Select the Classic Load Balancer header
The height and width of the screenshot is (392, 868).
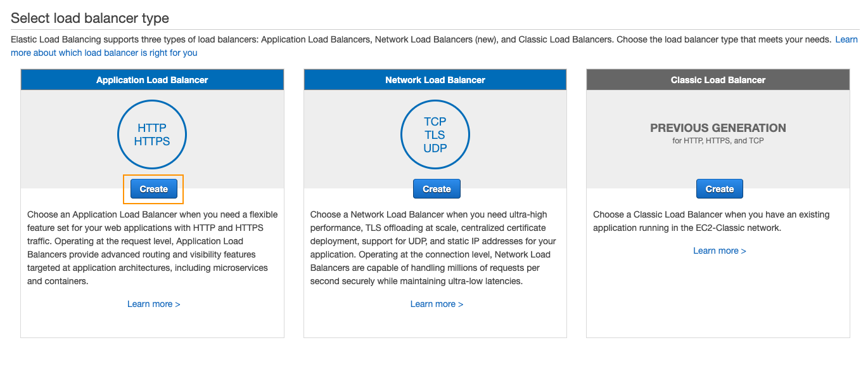click(718, 80)
